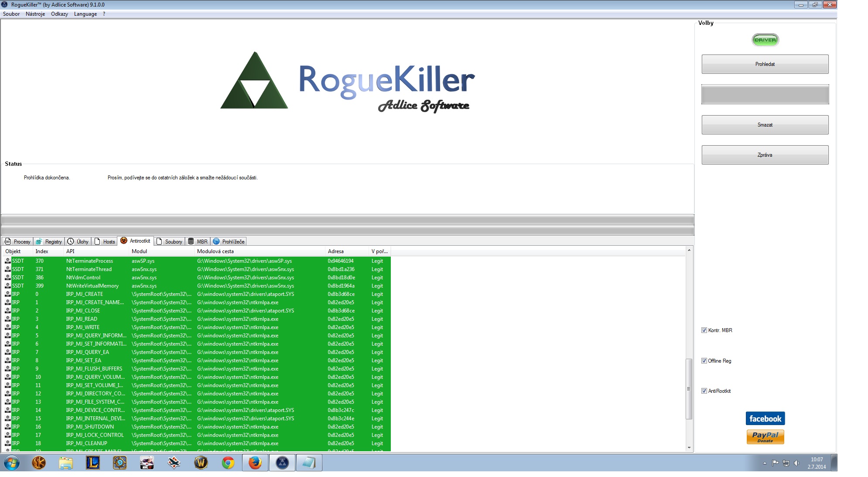Click the 0x94646194 address cell
The image size is (868, 477).
click(341, 261)
